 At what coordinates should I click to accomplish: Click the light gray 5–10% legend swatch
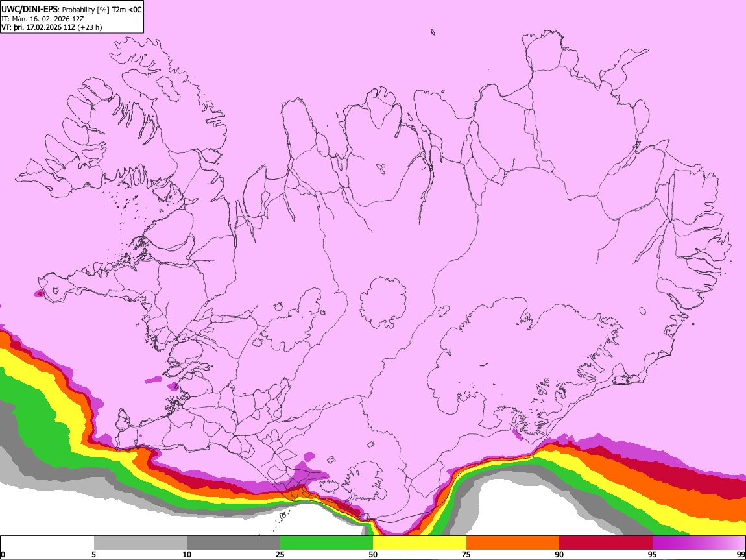[x=140, y=542]
